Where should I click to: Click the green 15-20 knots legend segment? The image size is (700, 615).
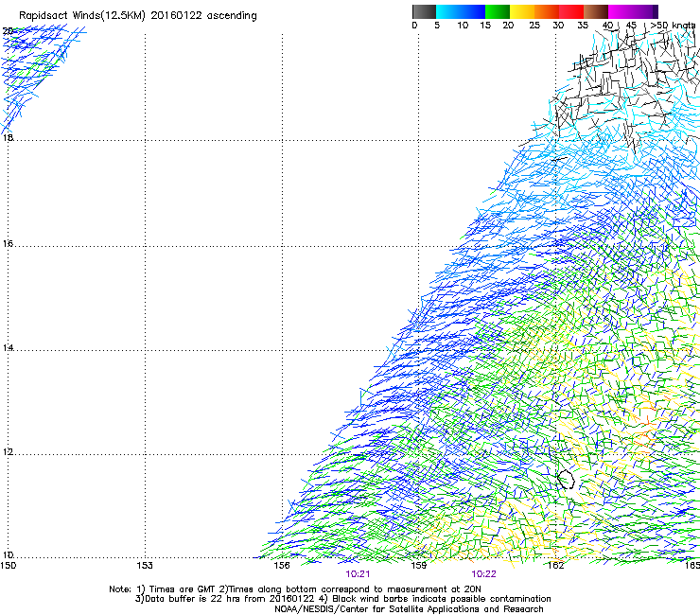point(498,11)
